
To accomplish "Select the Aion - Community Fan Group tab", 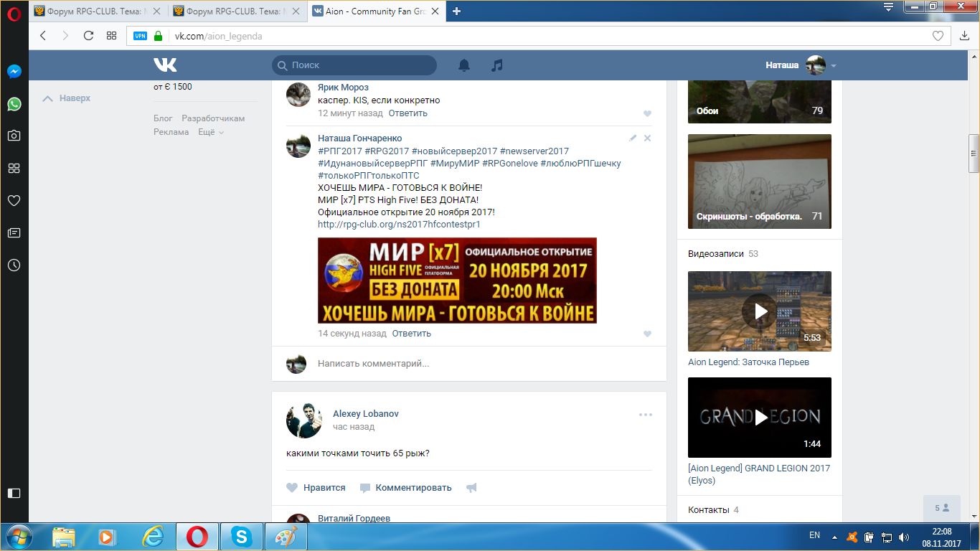I will [376, 11].
